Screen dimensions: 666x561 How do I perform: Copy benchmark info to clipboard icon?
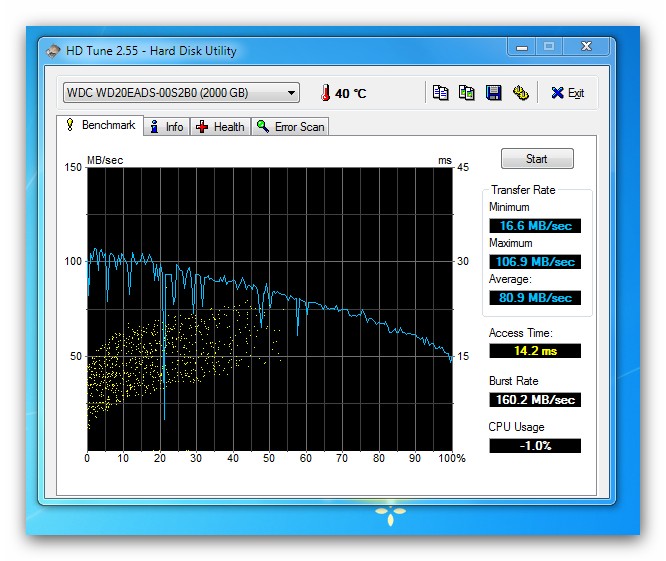pos(440,93)
